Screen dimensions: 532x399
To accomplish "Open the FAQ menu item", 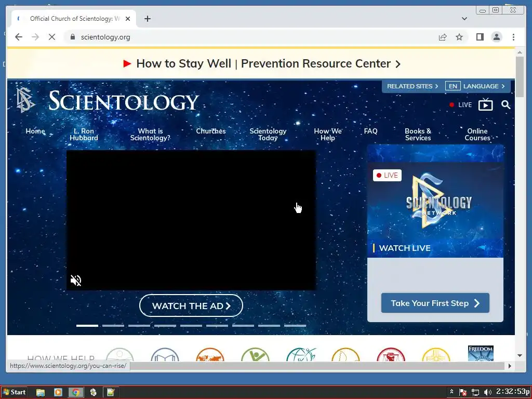I will click(370, 131).
